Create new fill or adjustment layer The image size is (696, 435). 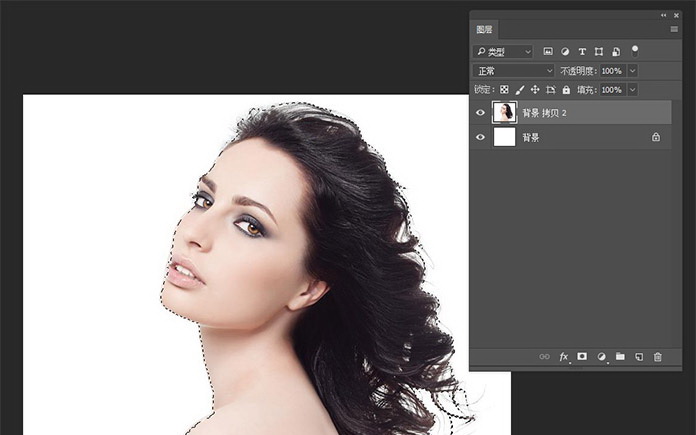601,357
